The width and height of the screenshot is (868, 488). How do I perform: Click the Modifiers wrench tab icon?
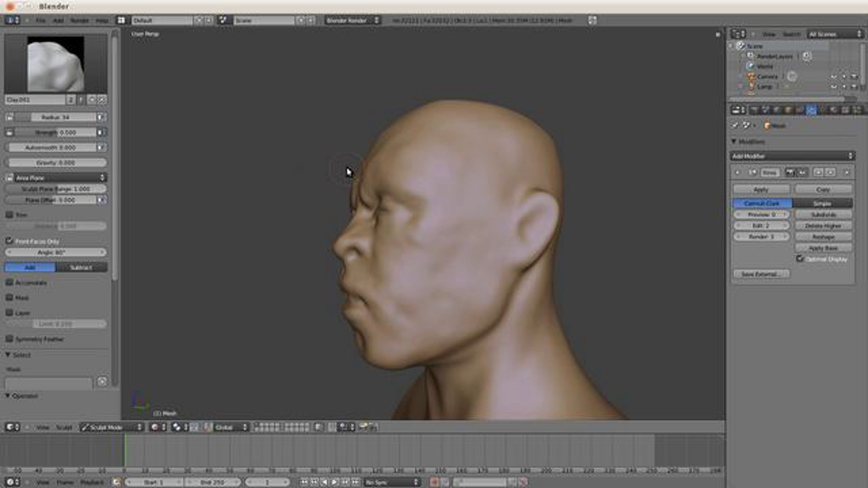[811, 110]
